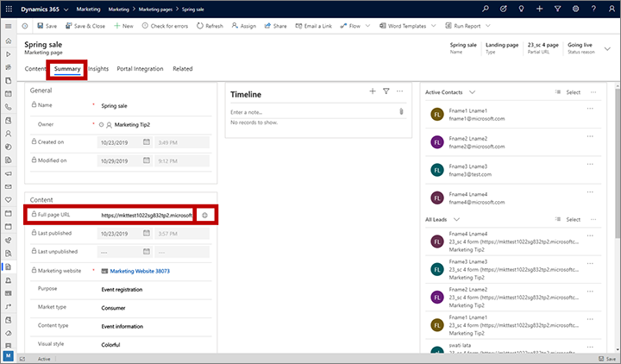Image resolution: width=621 pixels, height=364 pixels.
Task: Click Share in command bar
Action: 276,26
